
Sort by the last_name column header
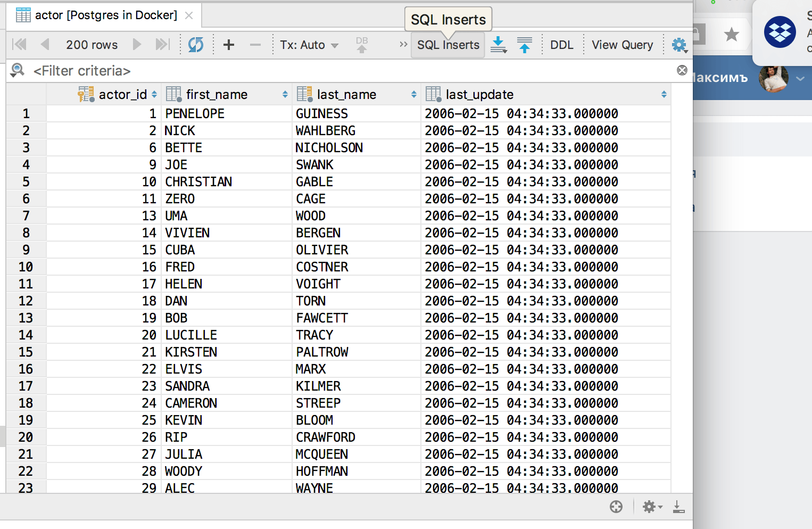346,94
